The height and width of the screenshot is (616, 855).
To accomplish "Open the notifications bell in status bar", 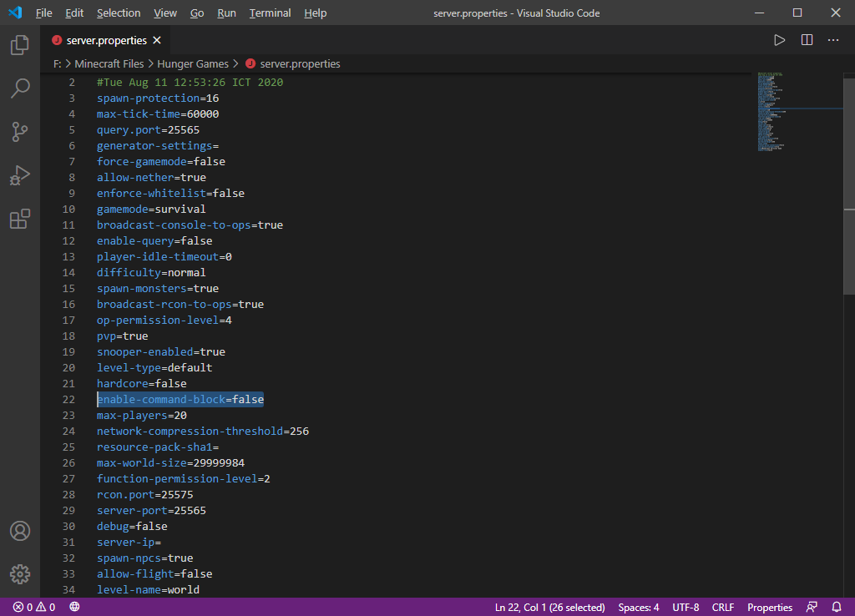I will 837,607.
